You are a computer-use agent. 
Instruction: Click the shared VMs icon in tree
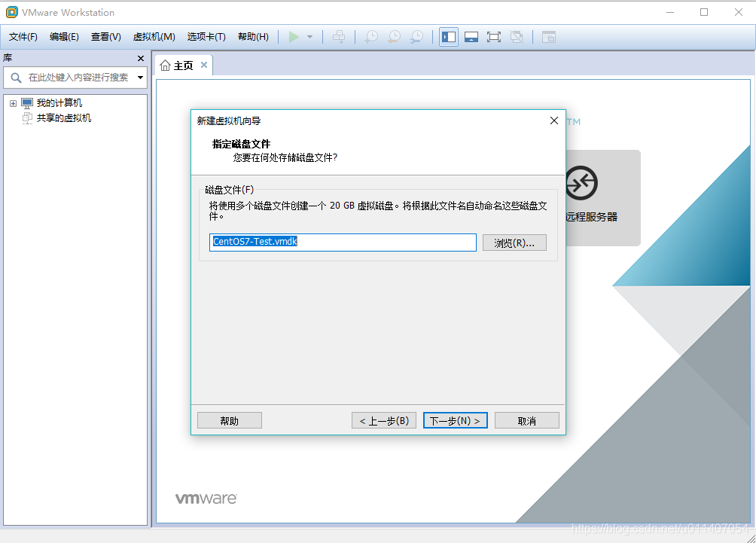(x=27, y=118)
